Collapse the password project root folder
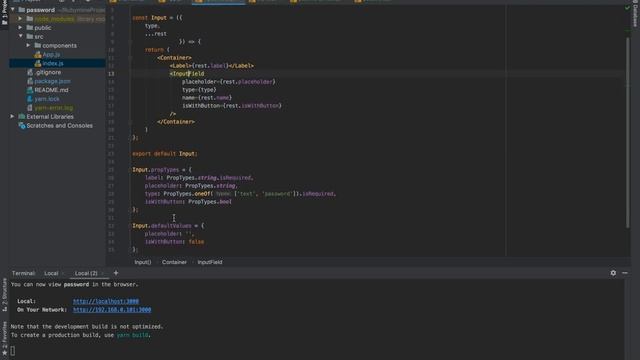640x360 pixels. pyautogui.click(x=13, y=9)
